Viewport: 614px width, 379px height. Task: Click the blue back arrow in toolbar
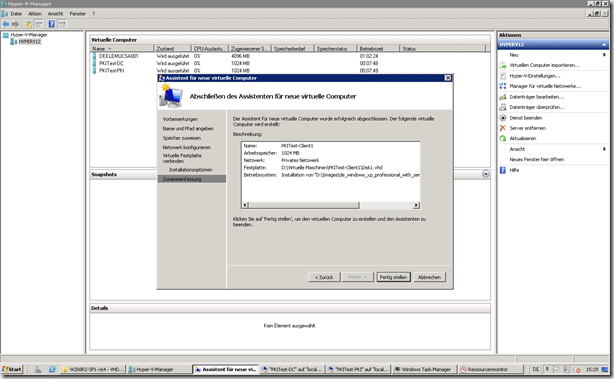click(x=5, y=24)
